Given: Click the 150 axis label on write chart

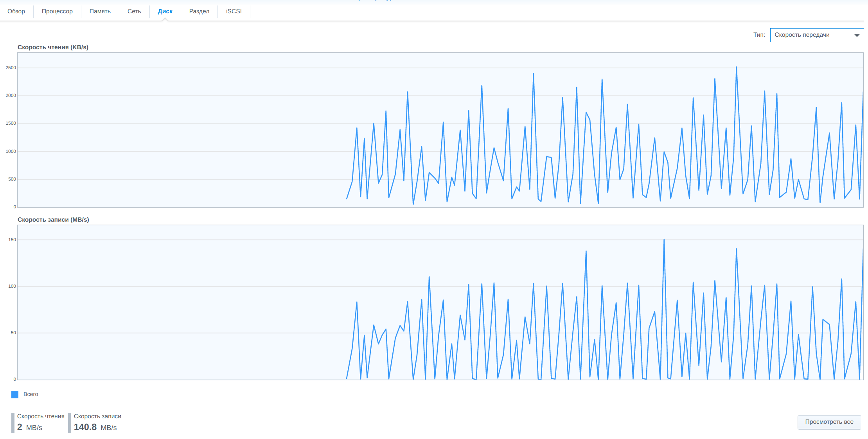Looking at the screenshot, I should click(x=12, y=240).
